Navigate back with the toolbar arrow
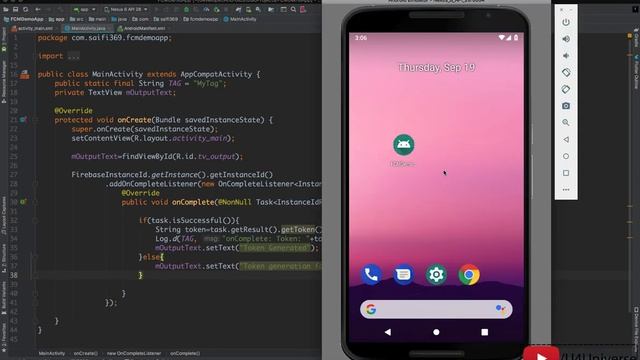This screenshot has height=360, width=640. [38, 9]
